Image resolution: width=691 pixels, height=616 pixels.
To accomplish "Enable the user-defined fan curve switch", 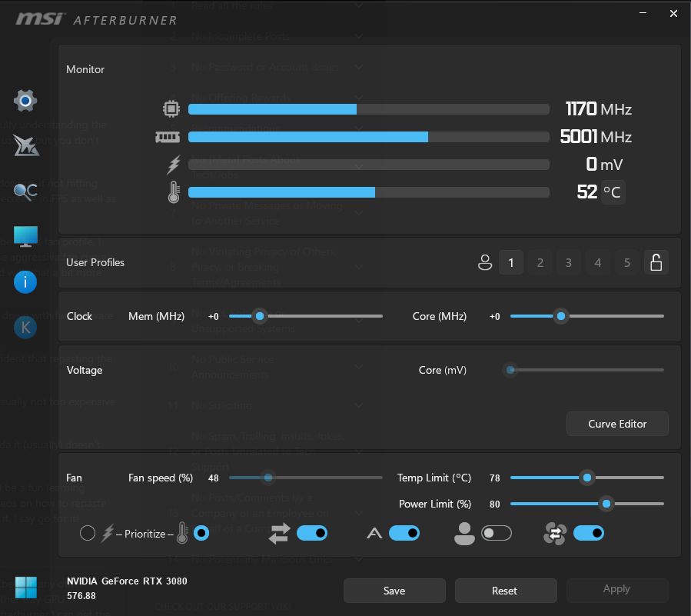I will [497, 533].
